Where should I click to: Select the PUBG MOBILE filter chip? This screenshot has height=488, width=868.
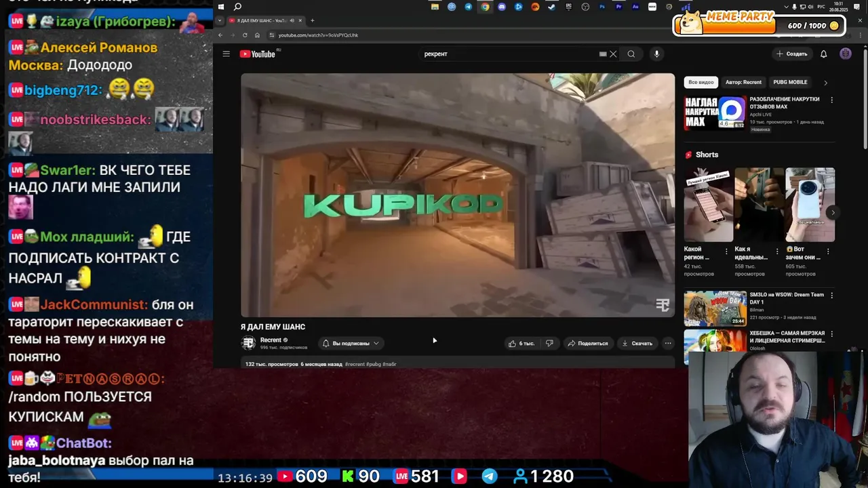point(790,82)
